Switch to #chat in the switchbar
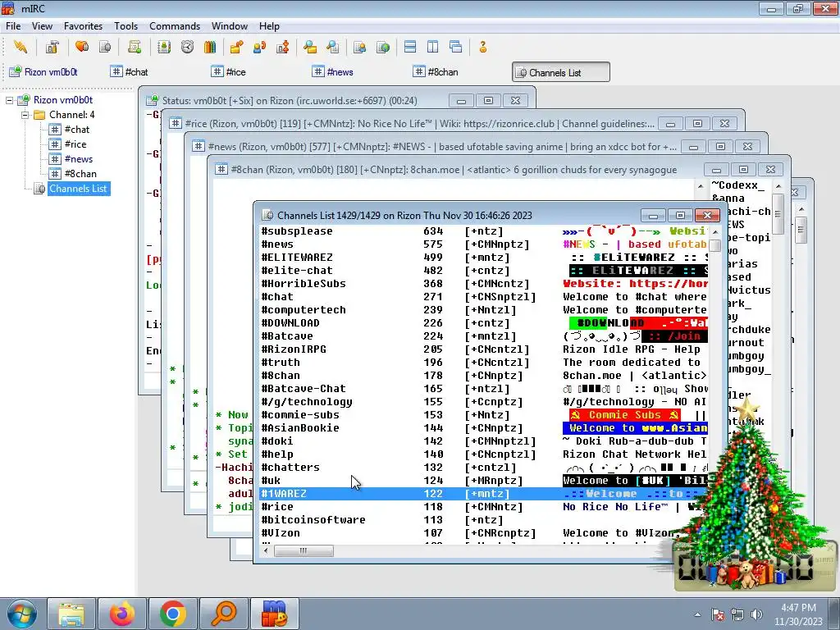This screenshot has height=630, width=840. pyautogui.click(x=129, y=72)
